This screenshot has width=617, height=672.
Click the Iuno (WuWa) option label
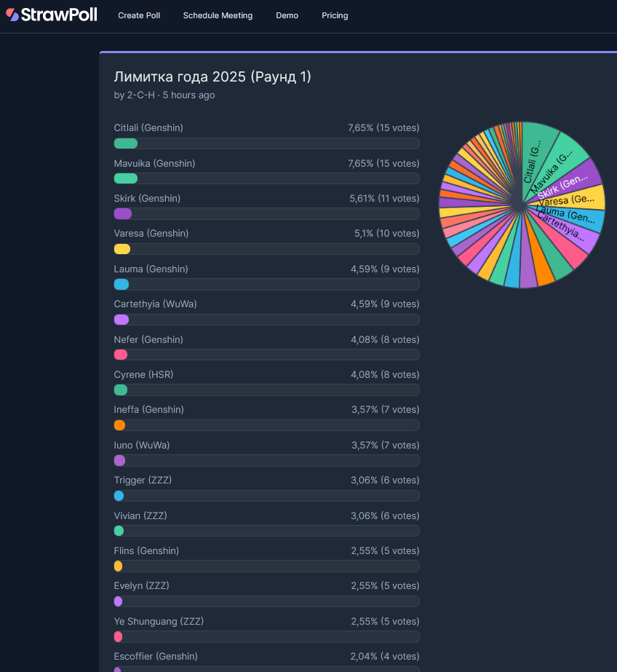pyautogui.click(x=142, y=446)
